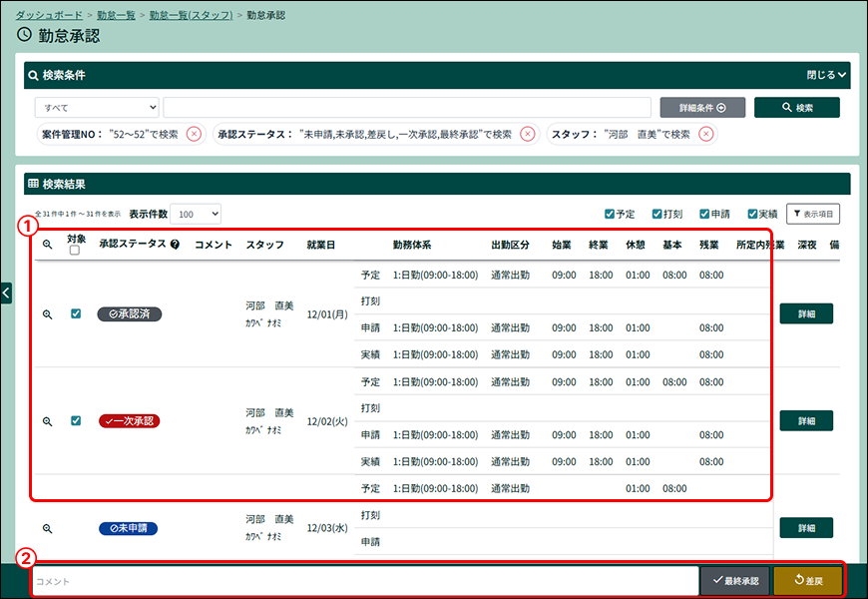The height and width of the screenshot is (599, 868).
Task: Click the 未申請 status badge
Action: [129, 529]
